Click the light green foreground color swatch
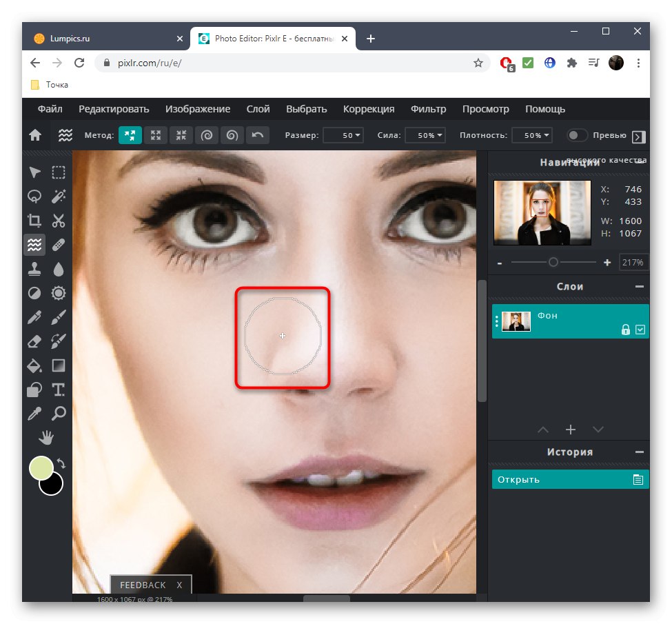 [41, 468]
